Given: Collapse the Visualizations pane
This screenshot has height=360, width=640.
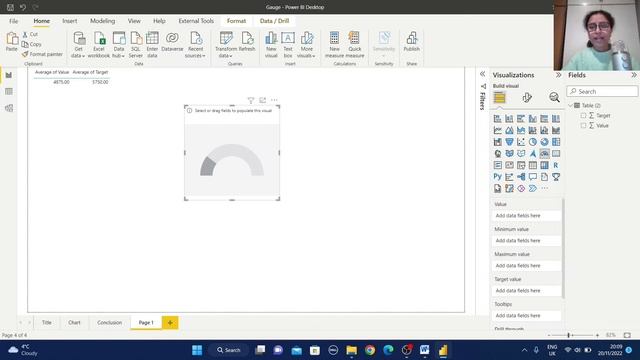Looking at the screenshot, I should pos(558,75).
